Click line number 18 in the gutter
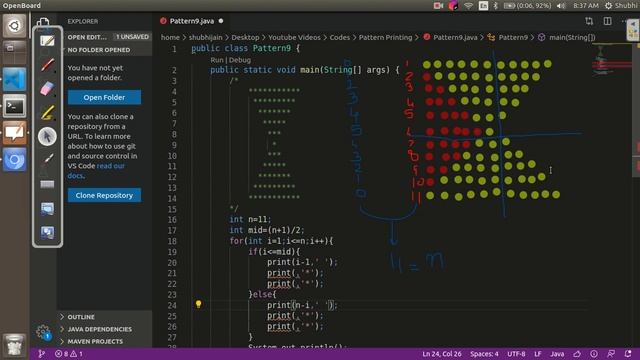640x360 pixels. [x=172, y=241]
